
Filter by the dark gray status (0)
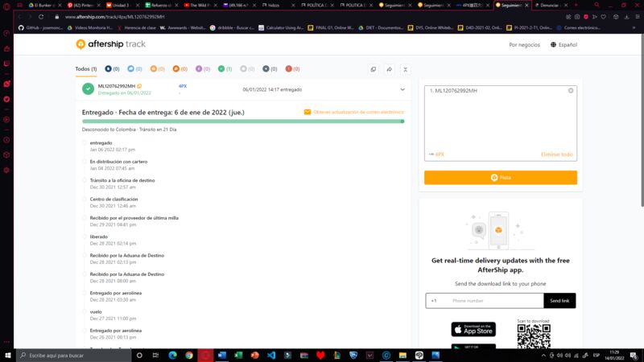click(270, 69)
